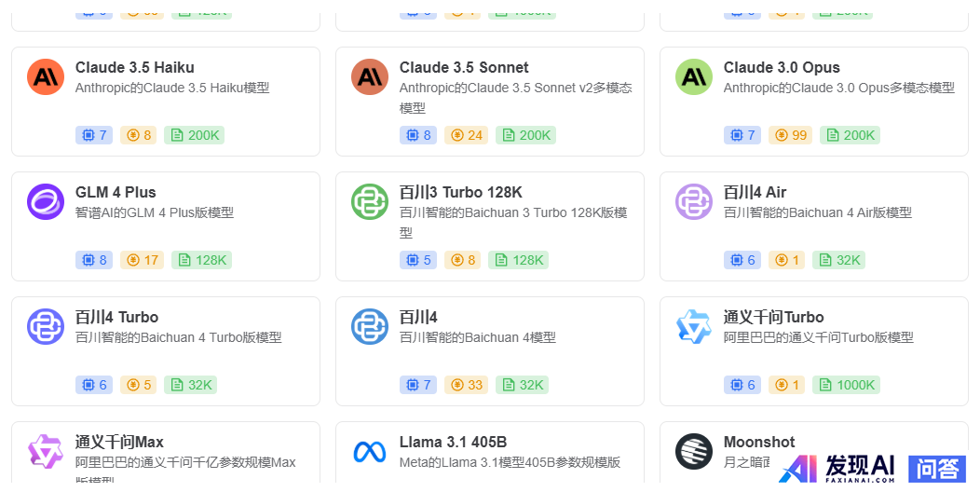The height and width of the screenshot is (492, 980).
Task: Click the Llama 3.1 405B Meta logo
Action: click(x=370, y=451)
